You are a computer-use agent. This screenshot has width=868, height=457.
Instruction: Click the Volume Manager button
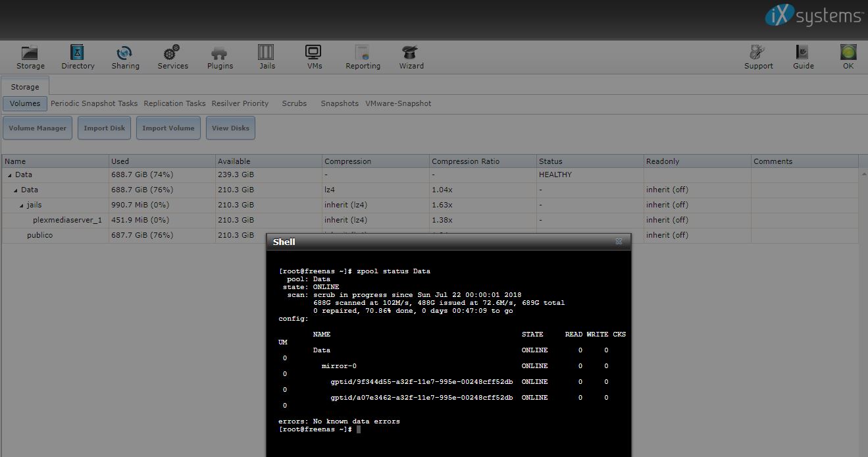[38, 128]
